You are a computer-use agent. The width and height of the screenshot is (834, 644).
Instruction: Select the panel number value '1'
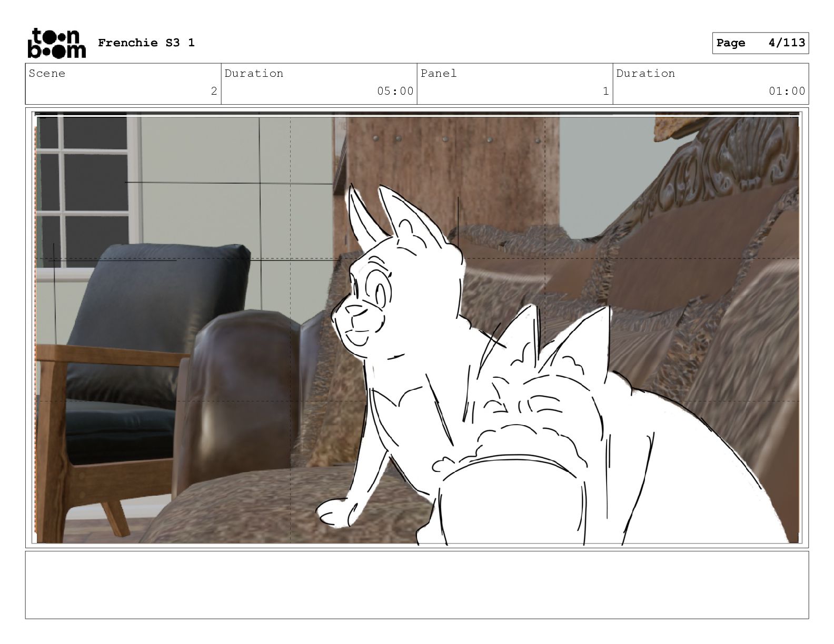pyautogui.click(x=605, y=91)
